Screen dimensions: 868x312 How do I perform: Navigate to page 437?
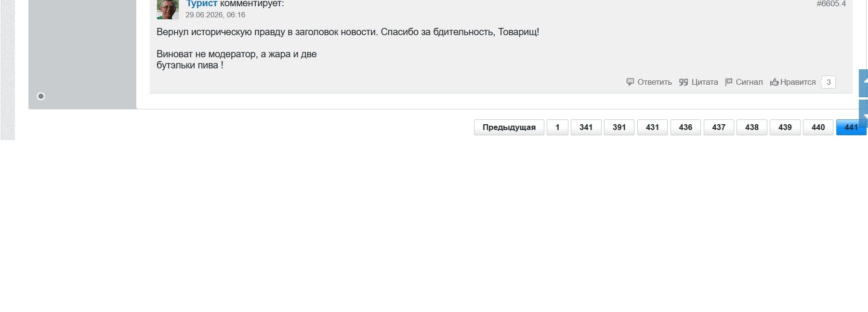click(719, 128)
